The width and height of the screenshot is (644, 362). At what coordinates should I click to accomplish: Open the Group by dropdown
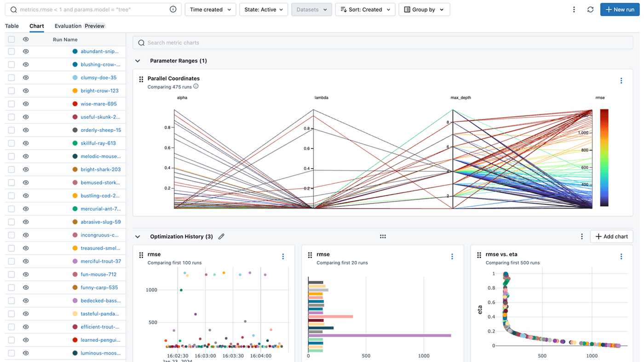pos(424,9)
